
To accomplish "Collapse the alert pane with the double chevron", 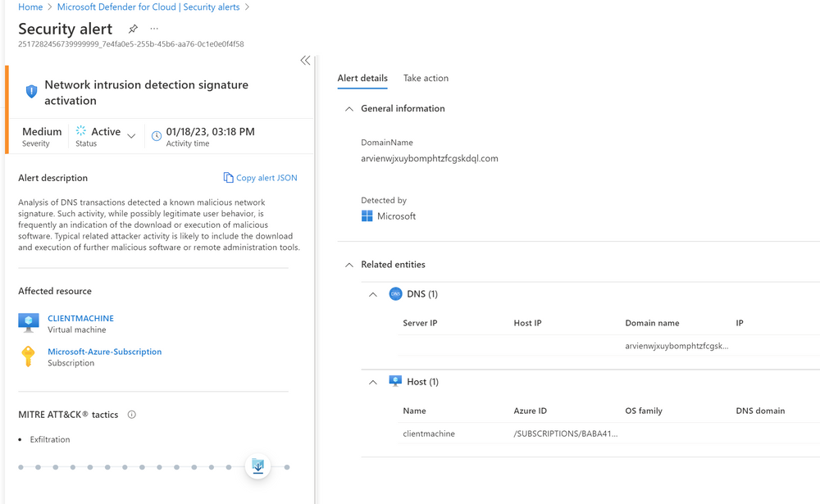I will [x=306, y=60].
